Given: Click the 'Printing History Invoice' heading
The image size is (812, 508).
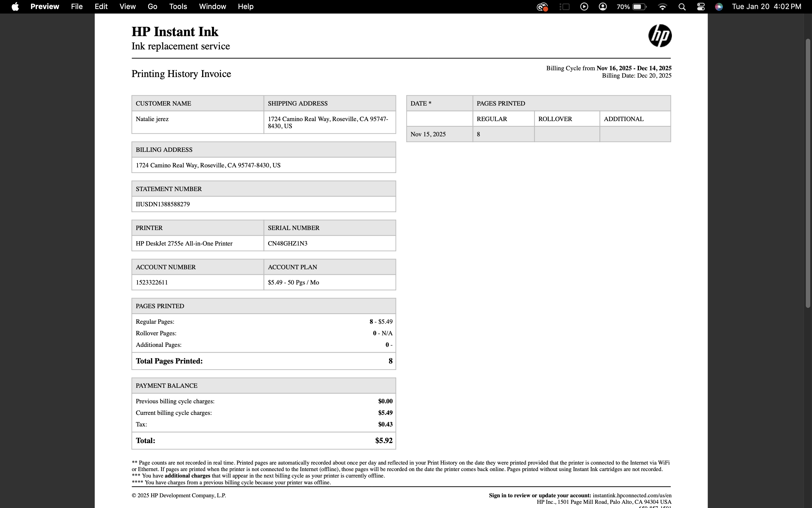Looking at the screenshot, I should click(x=181, y=74).
